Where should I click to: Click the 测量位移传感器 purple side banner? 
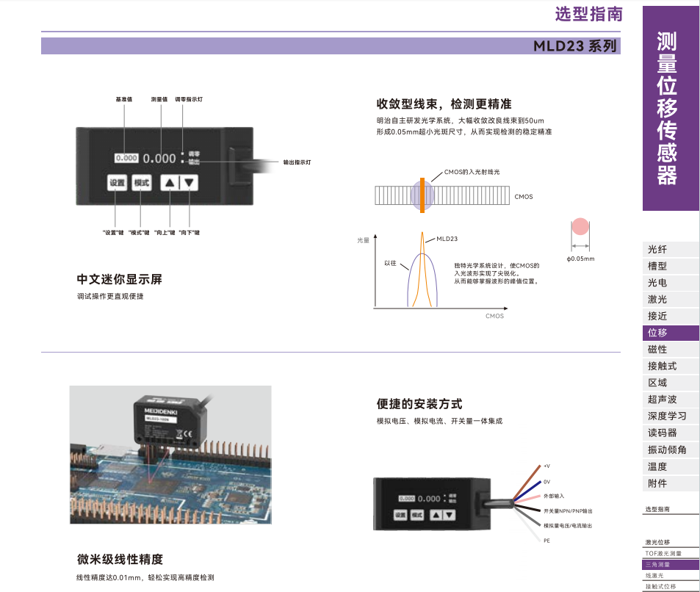tap(668, 108)
